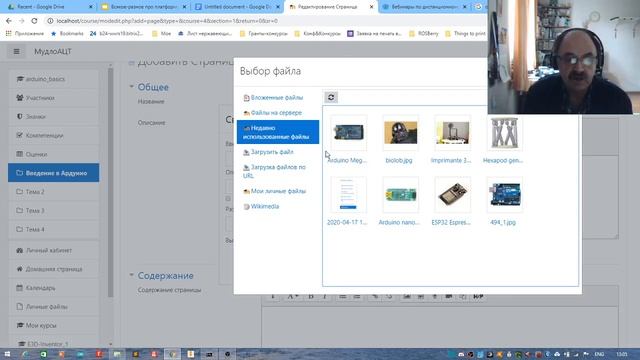
Task: Select the bioloid.jpg thumbnail
Action: [400, 133]
